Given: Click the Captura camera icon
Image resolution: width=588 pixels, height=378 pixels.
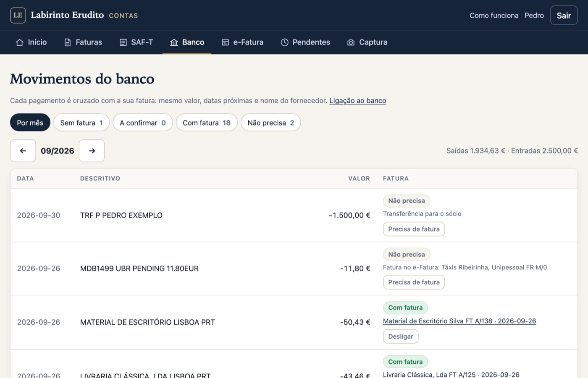Looking at the screenshot, I should click(x=351, y=42).
